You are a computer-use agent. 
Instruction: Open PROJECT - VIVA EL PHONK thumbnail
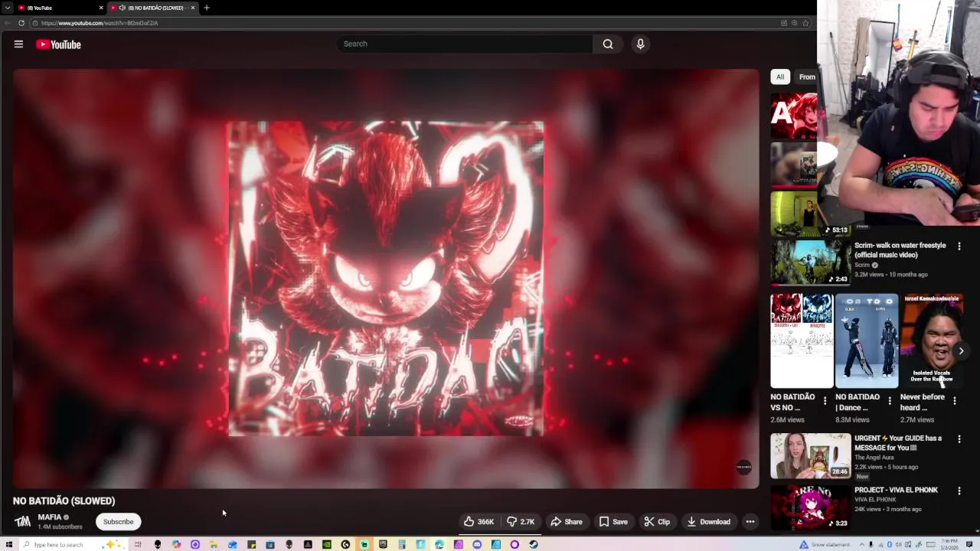click(810, 507)
